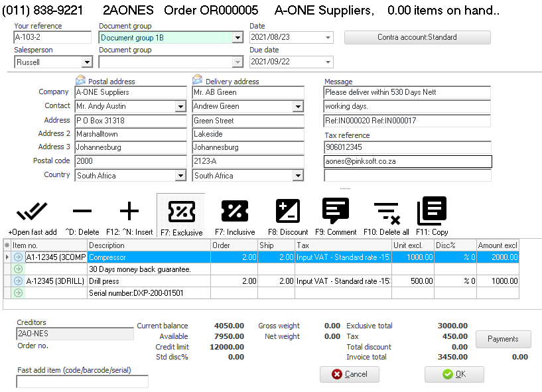Image resolution: width=542 pixels, height=392 pixels.
Task: Click into the Fast add item field
Action: (82, 381)
